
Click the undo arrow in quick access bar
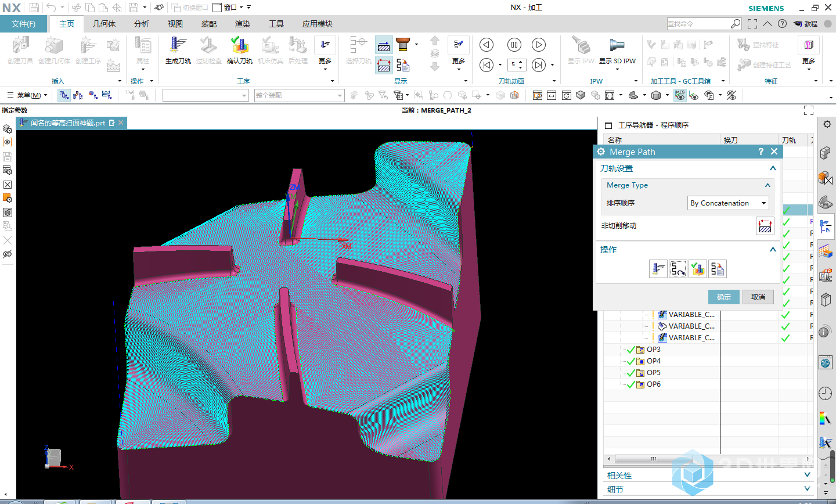click(51, 8)
